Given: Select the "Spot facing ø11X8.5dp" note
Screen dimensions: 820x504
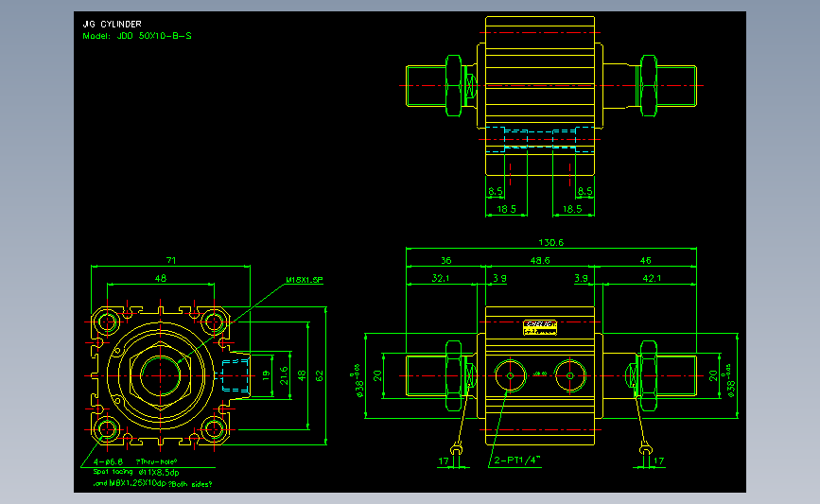Looking at the screenshot, I should pos(136,472).
